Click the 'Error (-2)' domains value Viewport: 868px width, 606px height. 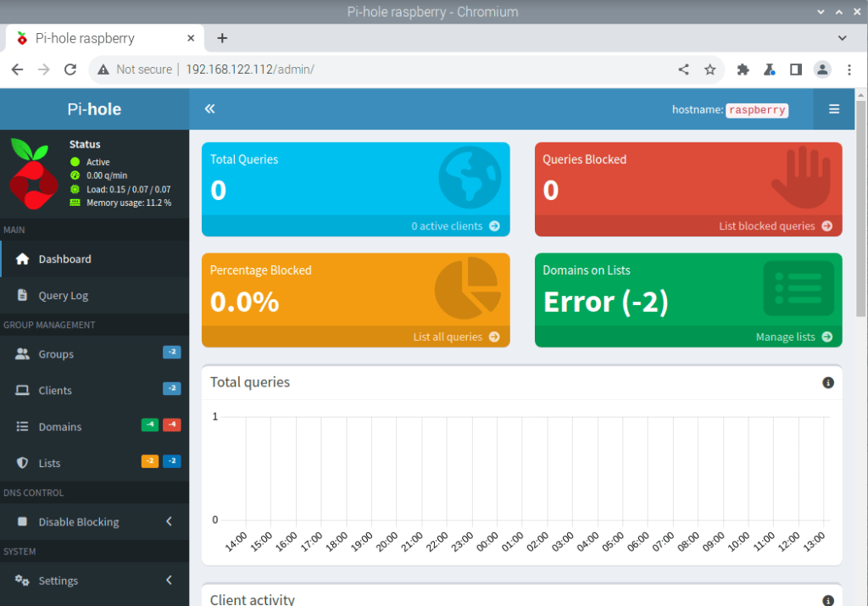coord(605,302)
